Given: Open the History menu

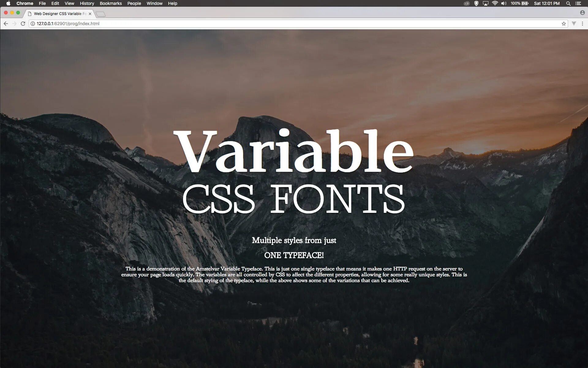Looking at the screenshot, I should point(87,3).
